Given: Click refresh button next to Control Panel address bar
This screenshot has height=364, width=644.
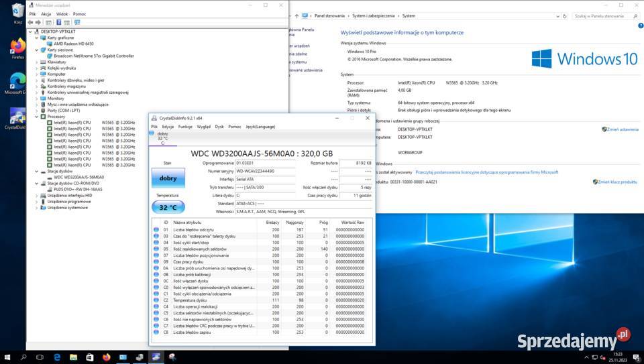Looking at the screenshot, I should pyautogui.click(x=565, y=16).
